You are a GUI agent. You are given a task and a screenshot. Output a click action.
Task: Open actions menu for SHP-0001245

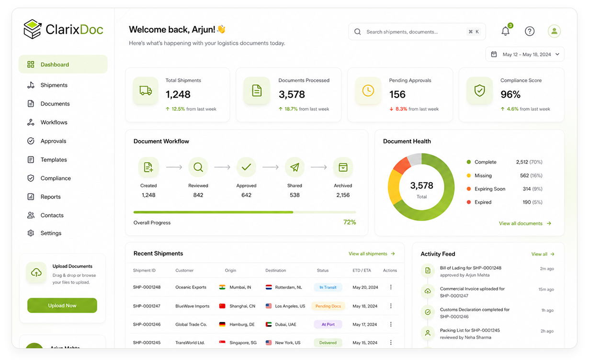[391, 342]
